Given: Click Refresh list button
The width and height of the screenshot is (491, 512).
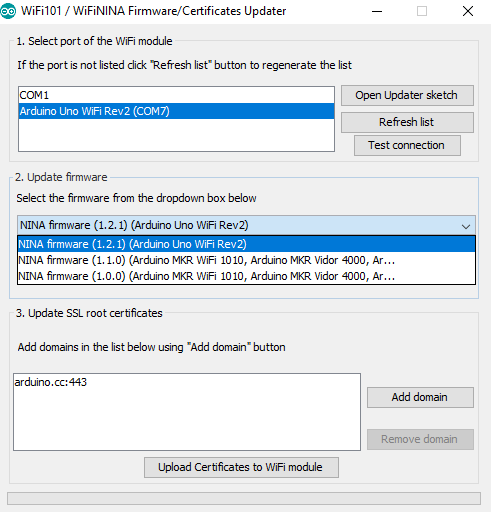Looking at the screenshot, I should [x=407, y=122].
